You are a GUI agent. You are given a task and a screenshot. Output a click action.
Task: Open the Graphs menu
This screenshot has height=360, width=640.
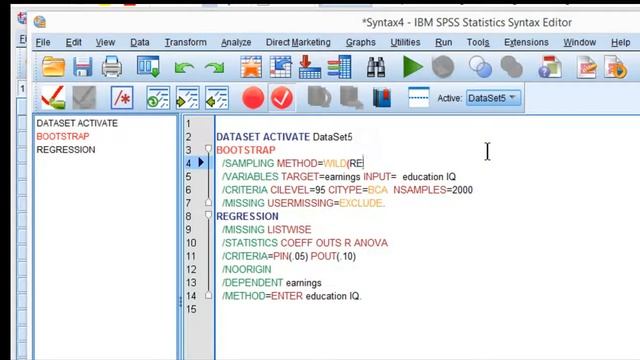[x=360, y=42]
